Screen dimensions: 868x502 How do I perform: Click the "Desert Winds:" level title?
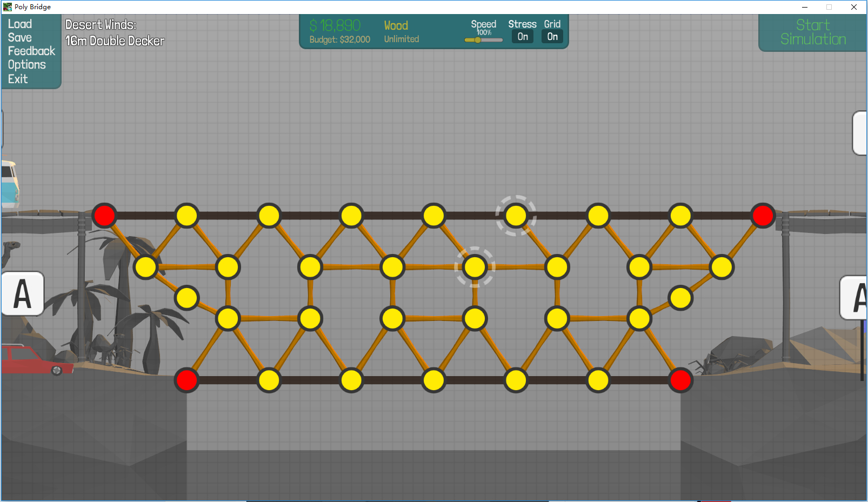101,25
